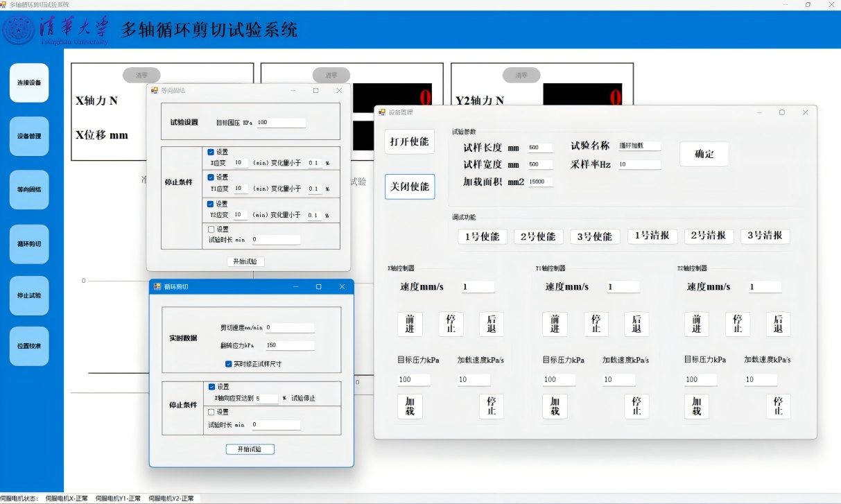The image size is (841, 504).
Task: Toggle 设置 checkbox for X轴向应变 stop condition
Action: click(212, 387)
